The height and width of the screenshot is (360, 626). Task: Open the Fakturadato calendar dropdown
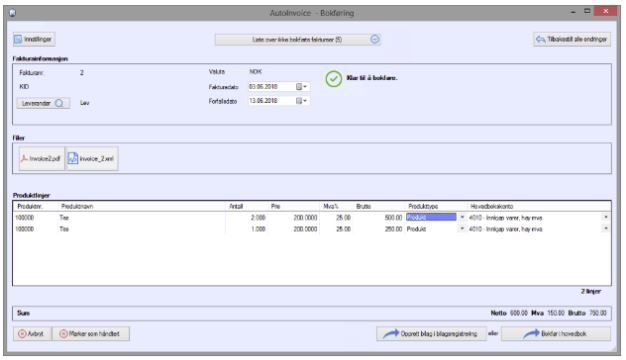click(301, 87)
